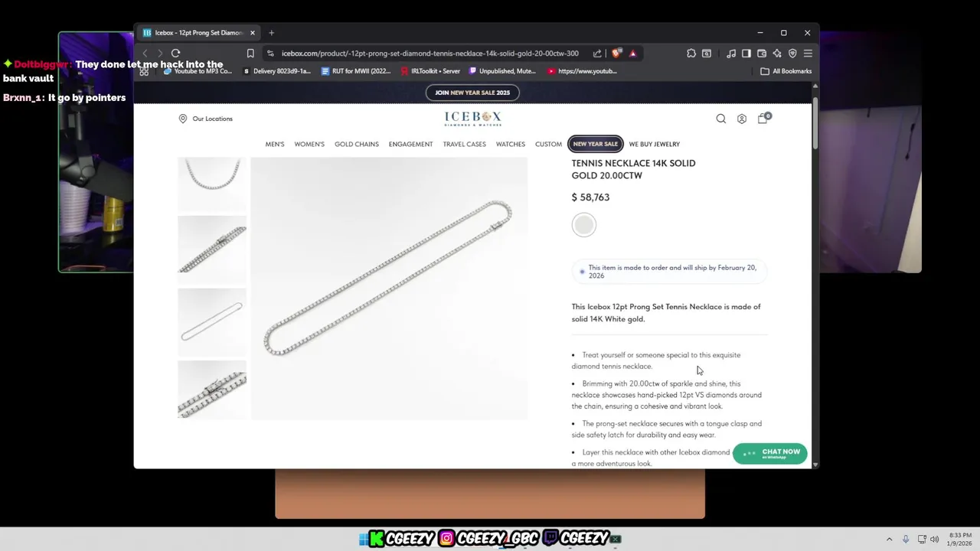The width and height of the screenshot is (980, 551).
Task: Click the Icebox logo
Action: click(472, 119)
